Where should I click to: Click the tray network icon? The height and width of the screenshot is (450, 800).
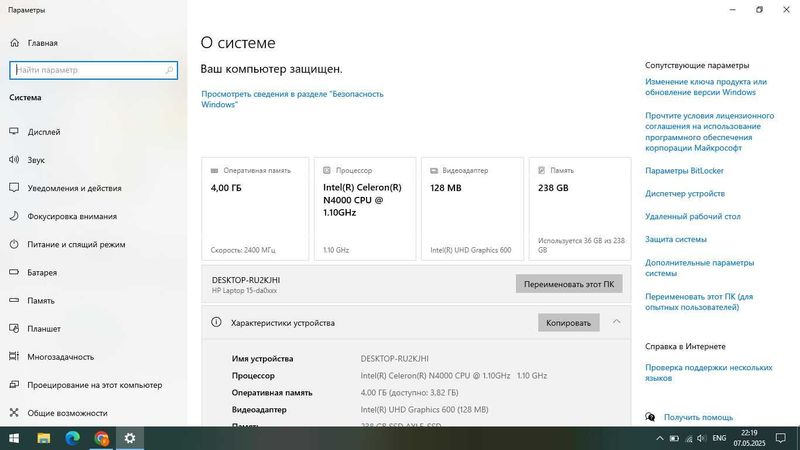pos(688,438)
